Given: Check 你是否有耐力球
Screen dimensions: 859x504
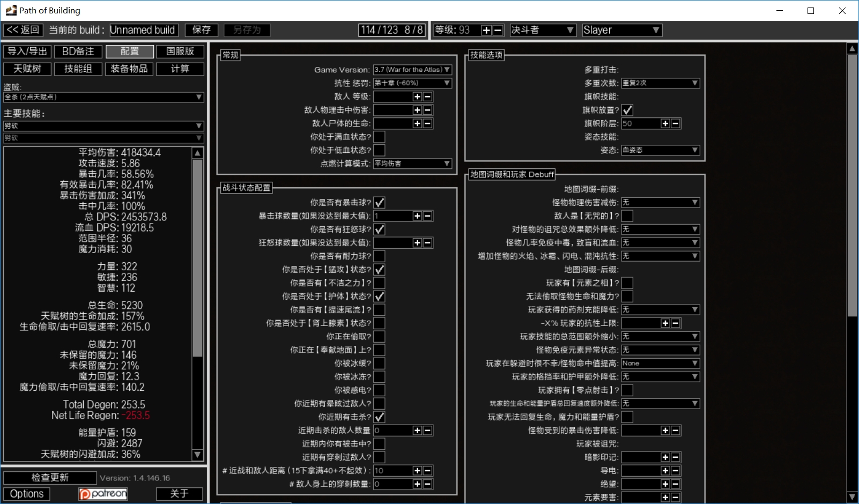Looking at the screenshot, I should coord(379,256).
